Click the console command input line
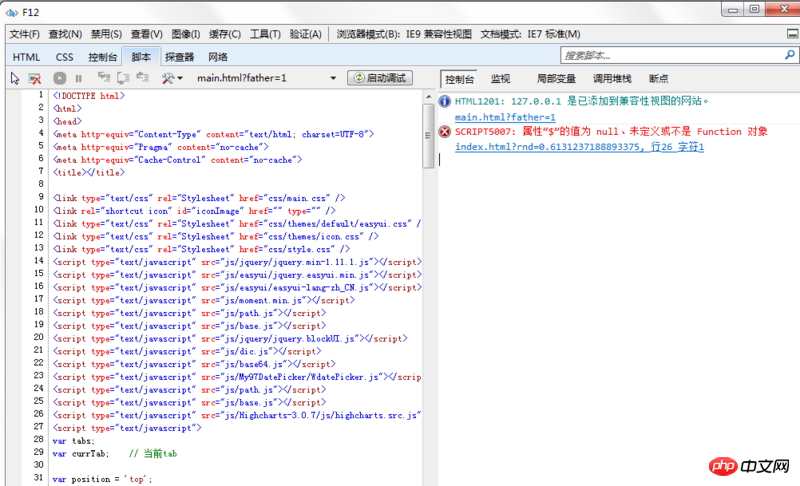 click(x=617, y=160)
